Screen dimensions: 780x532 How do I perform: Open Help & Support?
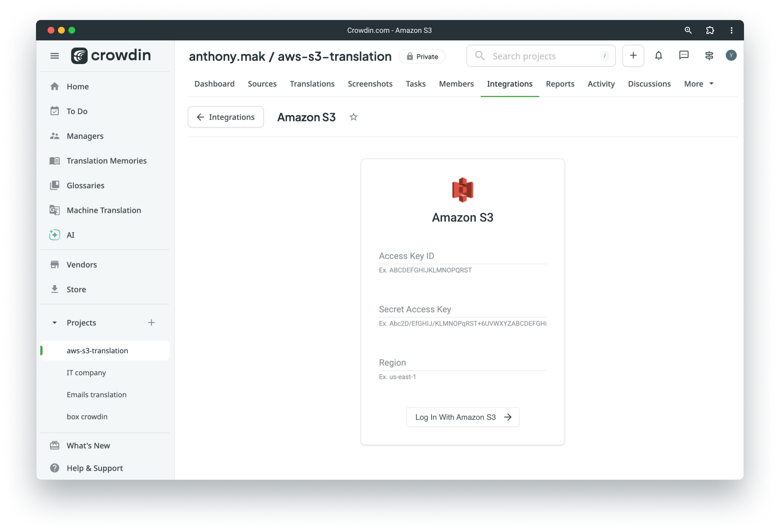[x=105, y=468]
